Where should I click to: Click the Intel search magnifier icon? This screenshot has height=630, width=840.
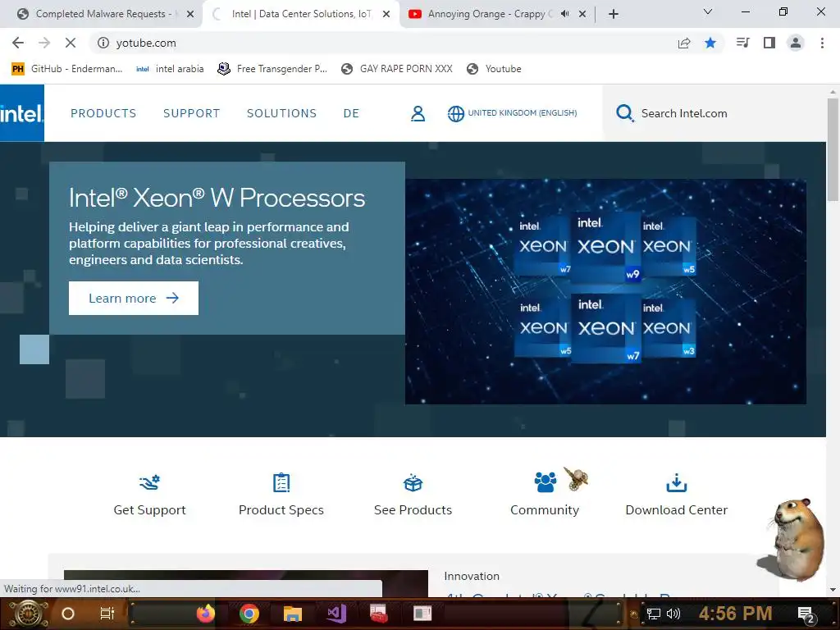point(624,113)
